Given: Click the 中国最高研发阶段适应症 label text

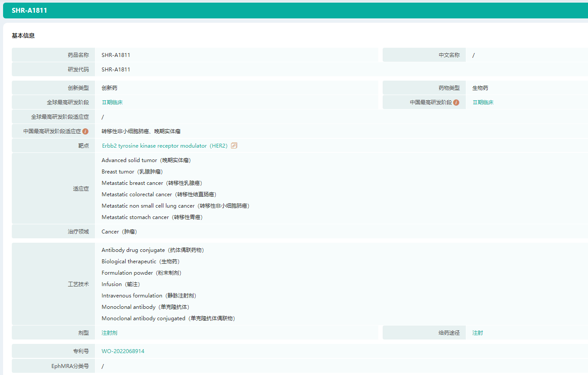Looking at the screenshot, I should tap(53, 131).
